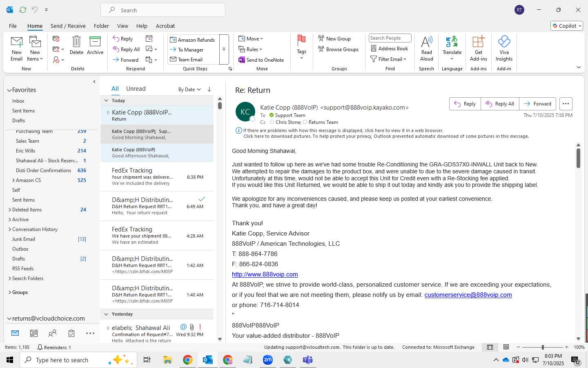The image size is (588, 368).
Task: Expand the Deleted Items folder
Action: [x=10, y=210]
